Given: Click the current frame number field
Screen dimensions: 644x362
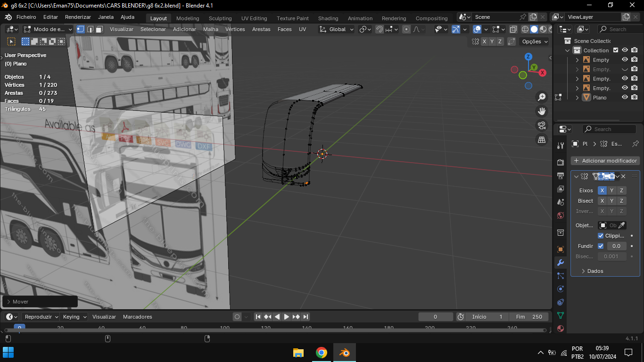Looking at the screenshot, I should (x=436, y=317).
